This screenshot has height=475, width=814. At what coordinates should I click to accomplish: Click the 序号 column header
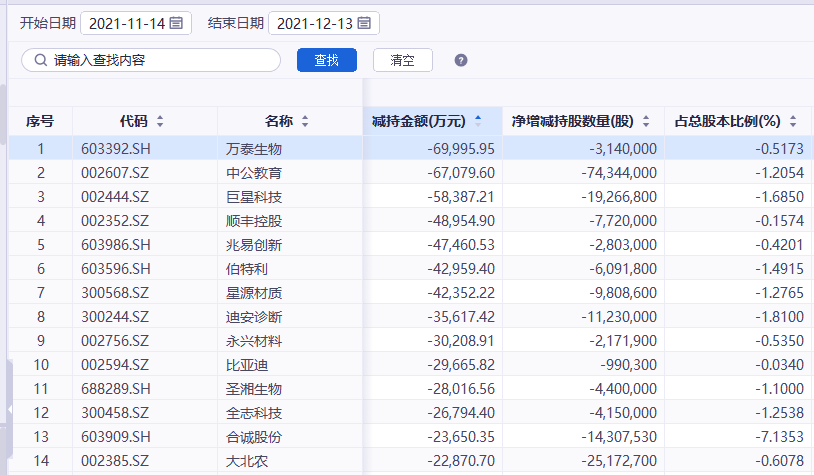(40, 121)
